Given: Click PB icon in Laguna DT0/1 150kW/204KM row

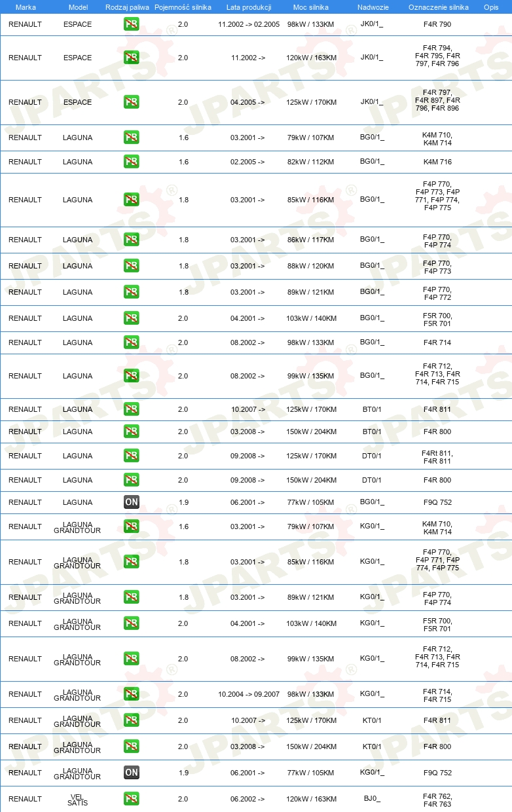Looking at the screenshot, I should point(132,480).
